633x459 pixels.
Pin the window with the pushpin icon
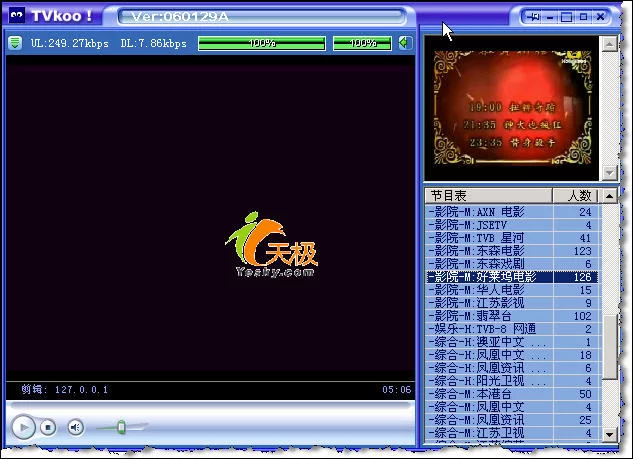point(534,17)
